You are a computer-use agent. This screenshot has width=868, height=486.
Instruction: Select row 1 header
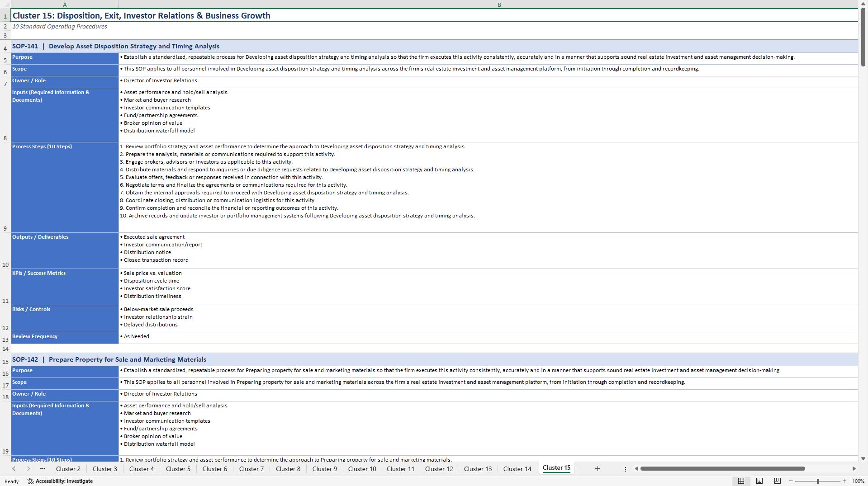(5, 16)
